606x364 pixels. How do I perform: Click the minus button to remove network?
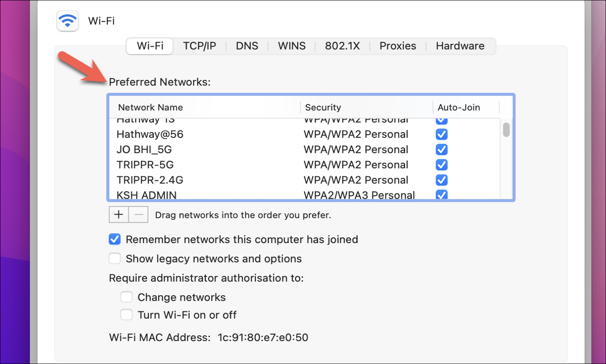[139, 214]
